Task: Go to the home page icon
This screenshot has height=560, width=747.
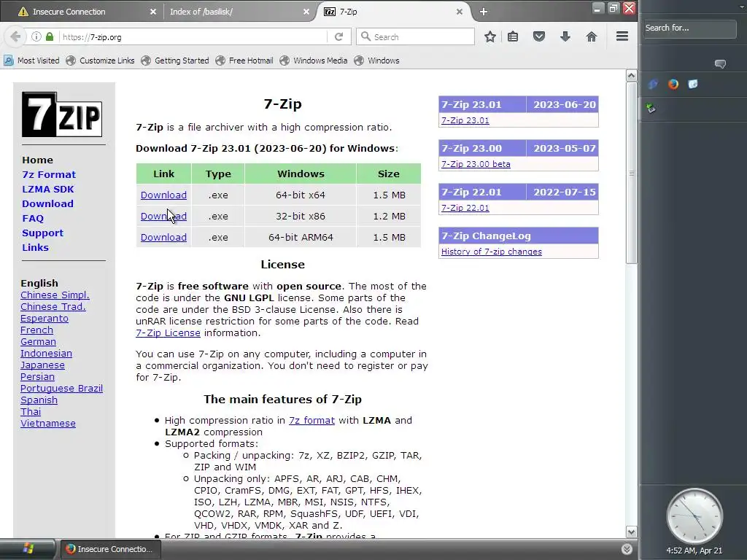Action: (x=591, y=36)
